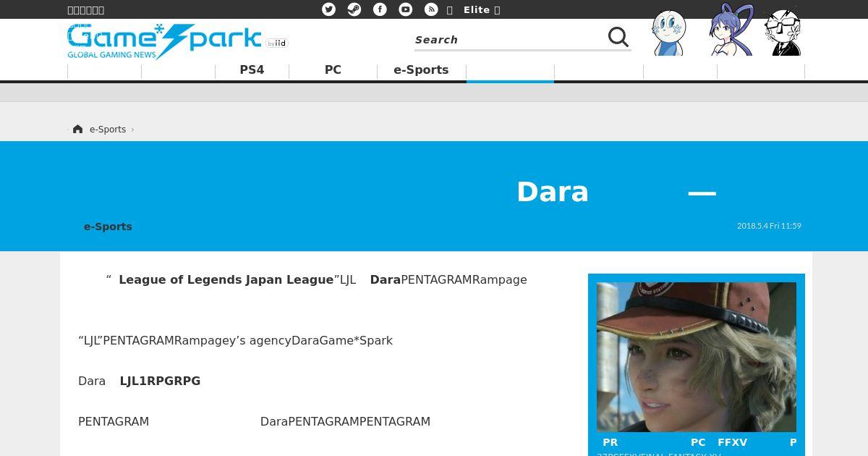Viewport: 868px width, 456px height.
Task: Open the Facebook icon in top bar
Action: [380, 9]
